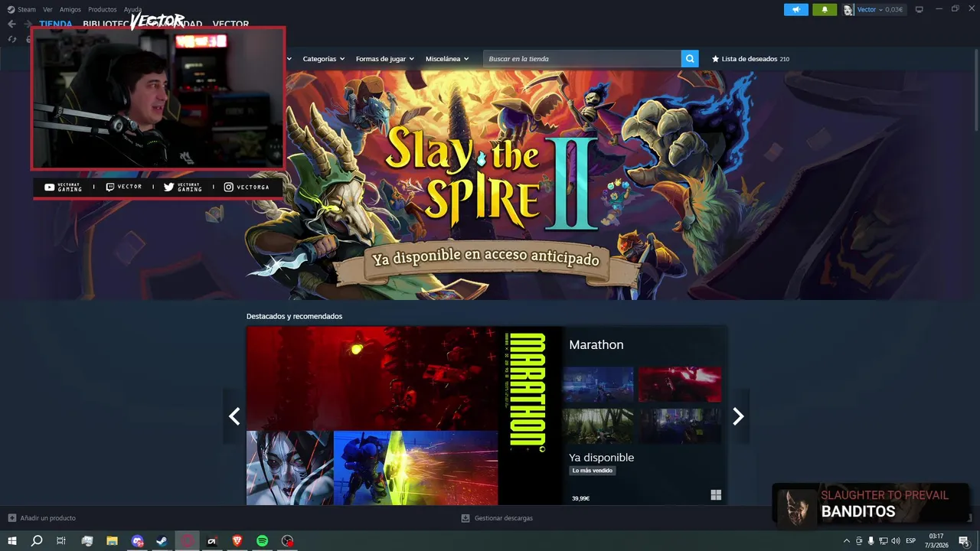Click the ESP language indicator
This screenshot has width=980, height=551.
[x=910, y=541]
